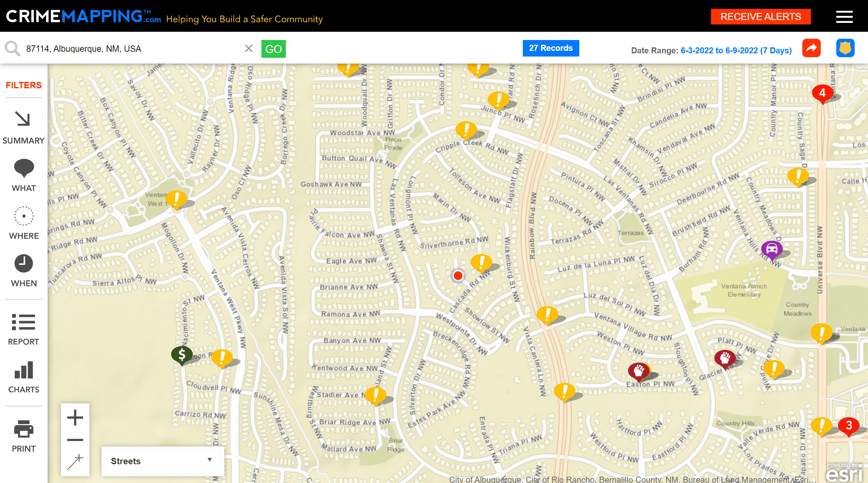This screenshot has width=868, height=483.
Task: Change the date range 6-3-2022 to 6-9-2022
Action: [x=736, y=50]
